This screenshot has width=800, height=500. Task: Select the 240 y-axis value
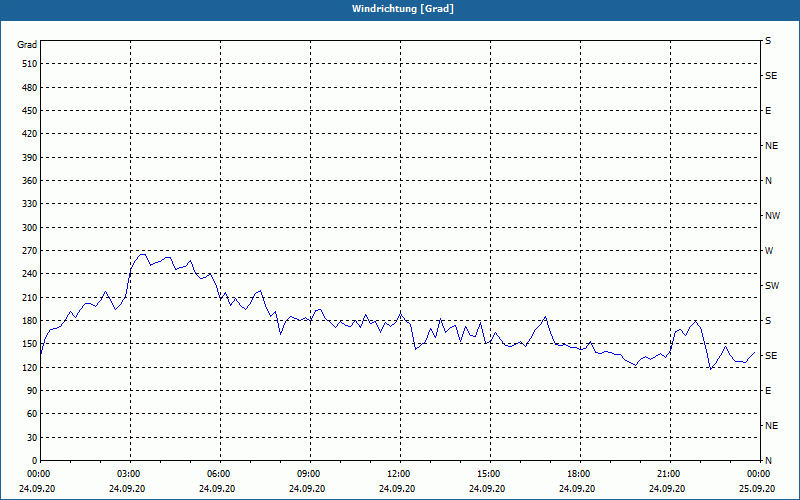pyautogui.click(x=30, y=274)
